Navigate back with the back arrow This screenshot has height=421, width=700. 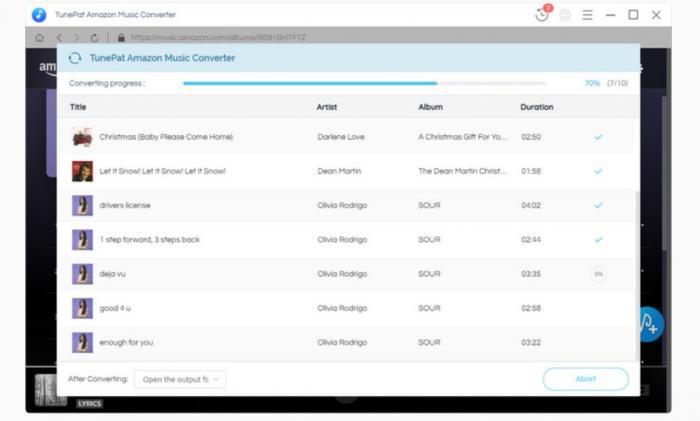pos(59,38)
